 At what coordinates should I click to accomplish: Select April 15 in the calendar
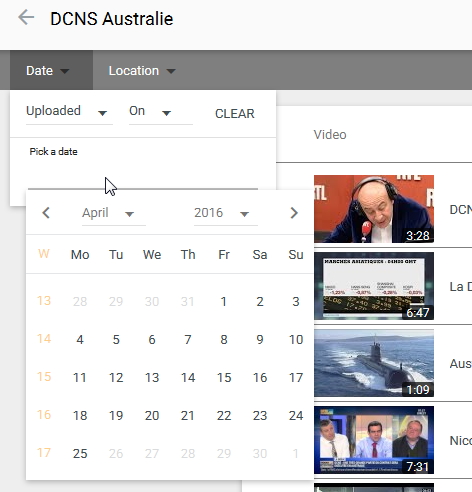pyautogui.click(x=224, y=377)
